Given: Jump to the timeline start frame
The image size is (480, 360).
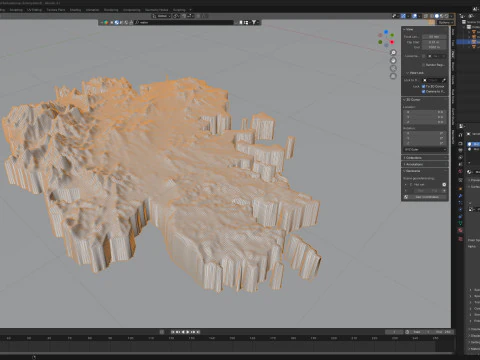Looking at the screenshot, I should tap(173, 332).
